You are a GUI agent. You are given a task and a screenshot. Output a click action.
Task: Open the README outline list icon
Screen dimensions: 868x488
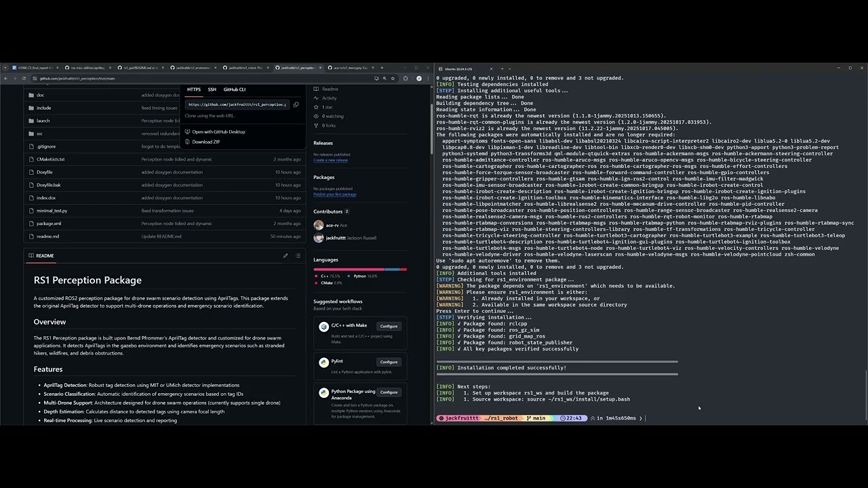tap(298, 256)
